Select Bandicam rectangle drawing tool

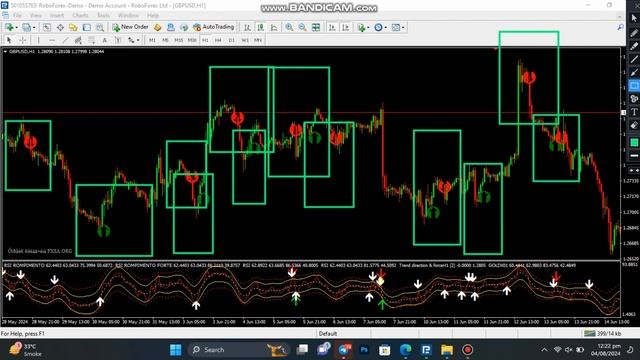coord(634,86)
